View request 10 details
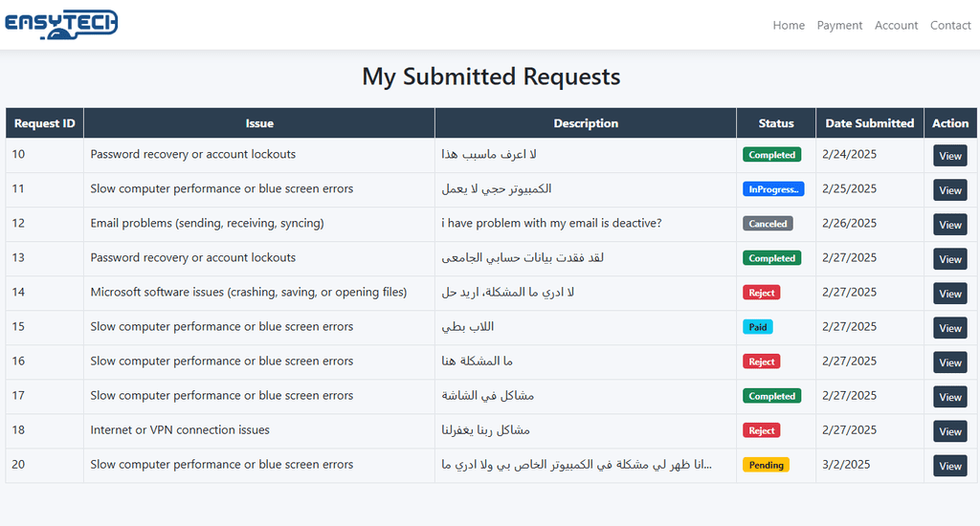 coord(950,156)
